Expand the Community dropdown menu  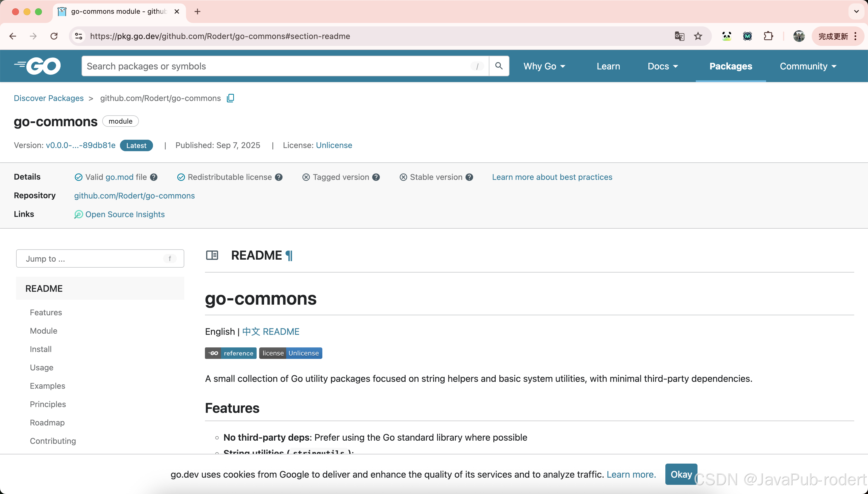click(808, 66)
